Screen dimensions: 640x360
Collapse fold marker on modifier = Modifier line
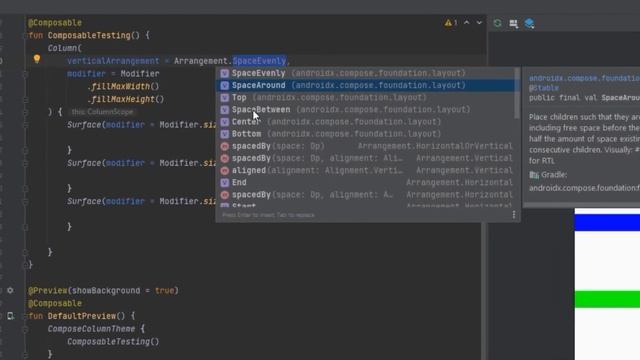coord(25,74)
